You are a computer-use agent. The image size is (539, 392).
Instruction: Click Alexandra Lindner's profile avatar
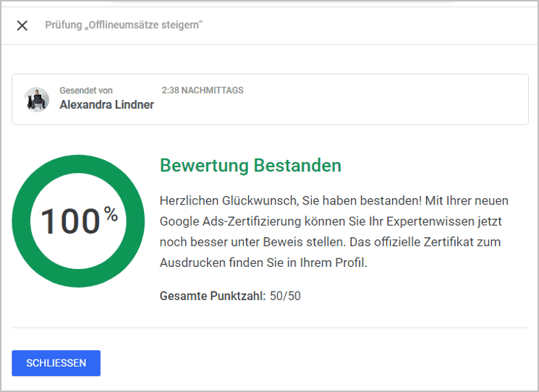pyautogui.click(x=37, y=99)
